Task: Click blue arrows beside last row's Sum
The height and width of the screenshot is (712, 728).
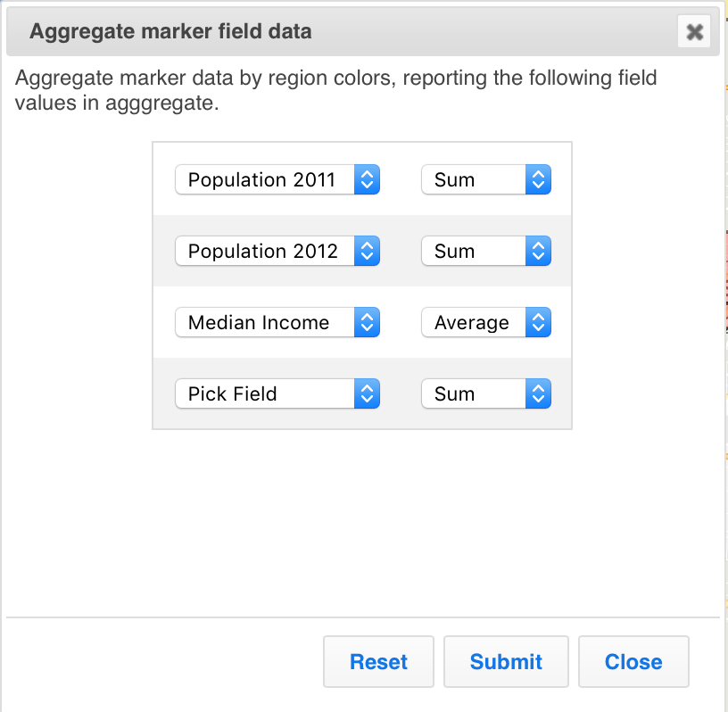Action: click(x=538, y=393)
